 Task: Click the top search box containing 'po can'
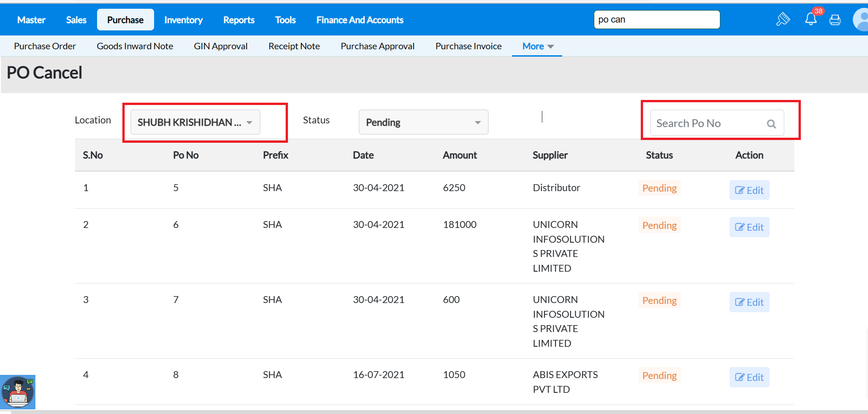(656, 20)
